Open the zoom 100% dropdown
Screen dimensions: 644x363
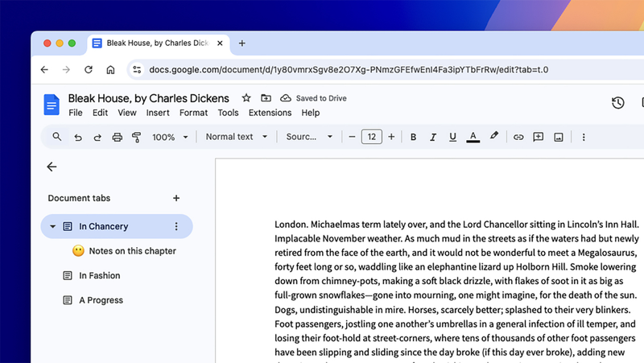(170, 138)
